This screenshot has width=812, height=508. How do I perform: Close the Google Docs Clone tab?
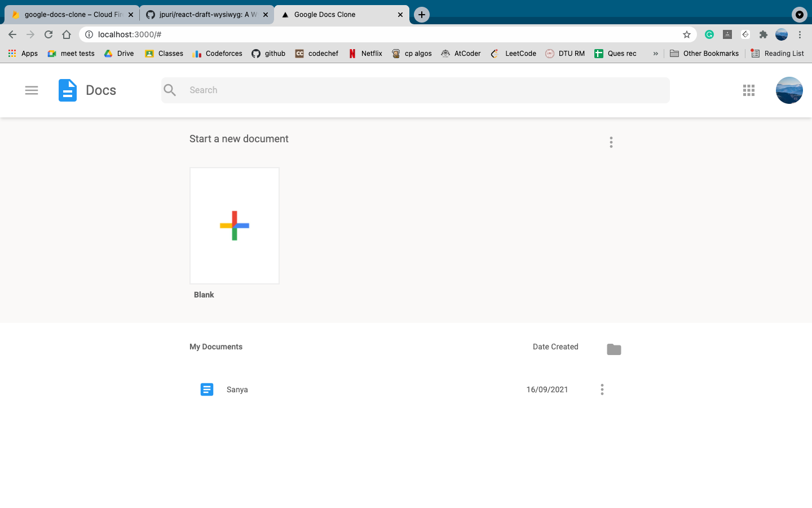point(400,15)
